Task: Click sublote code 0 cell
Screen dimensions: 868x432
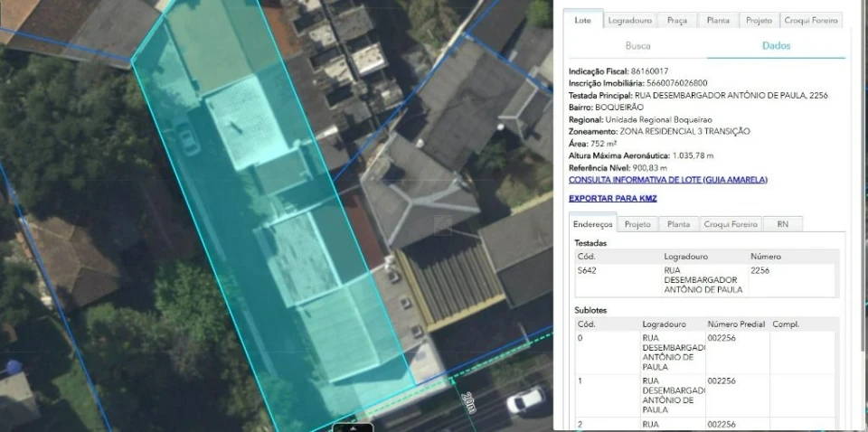Action: pos(608,352)
